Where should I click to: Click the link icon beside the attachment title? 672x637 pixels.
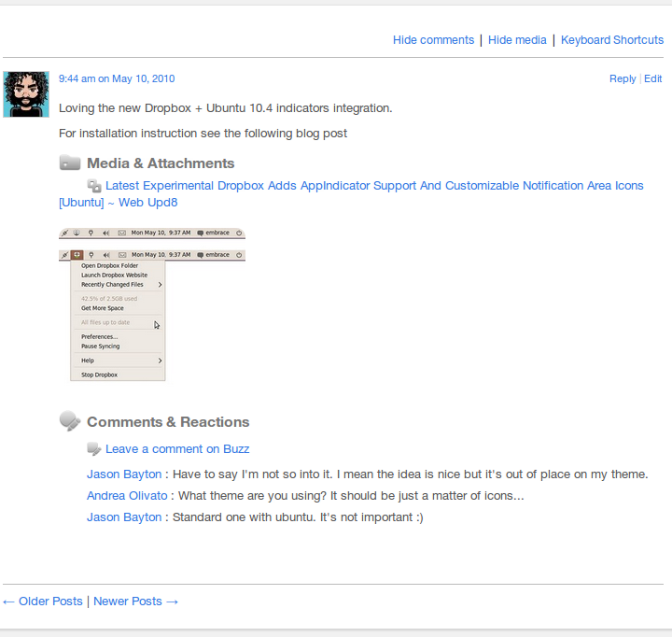(94, 186)
